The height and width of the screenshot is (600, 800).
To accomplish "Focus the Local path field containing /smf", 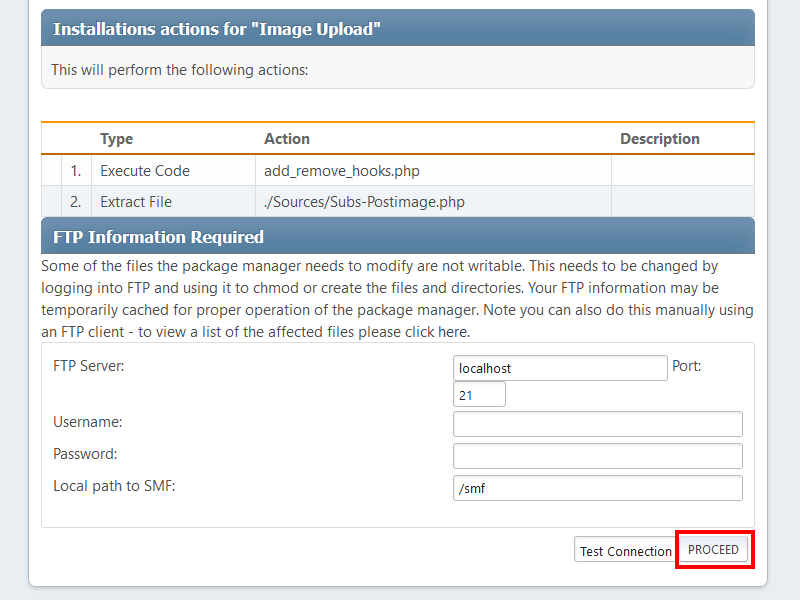I will click(597, 488).
